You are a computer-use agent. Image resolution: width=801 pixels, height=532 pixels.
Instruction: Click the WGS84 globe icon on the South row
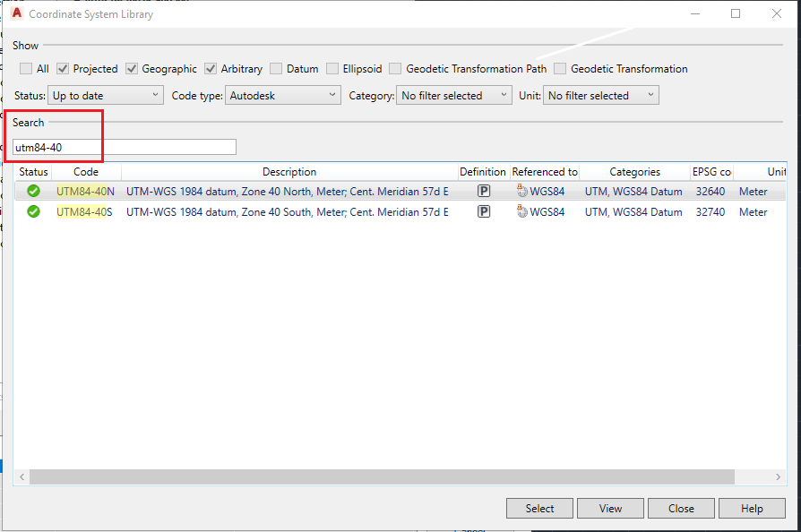(521, 211)
